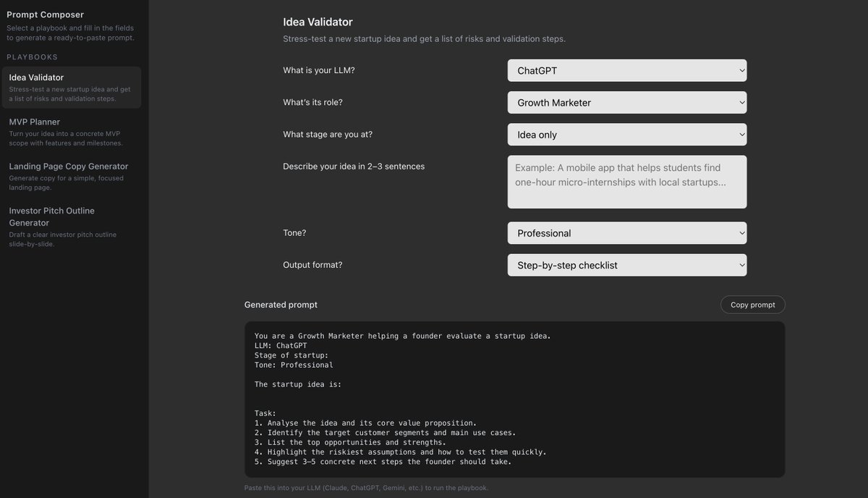868x498 pixels.
Task: Click the 'Generated prompt' heading
Action: [x=281, y=305]
